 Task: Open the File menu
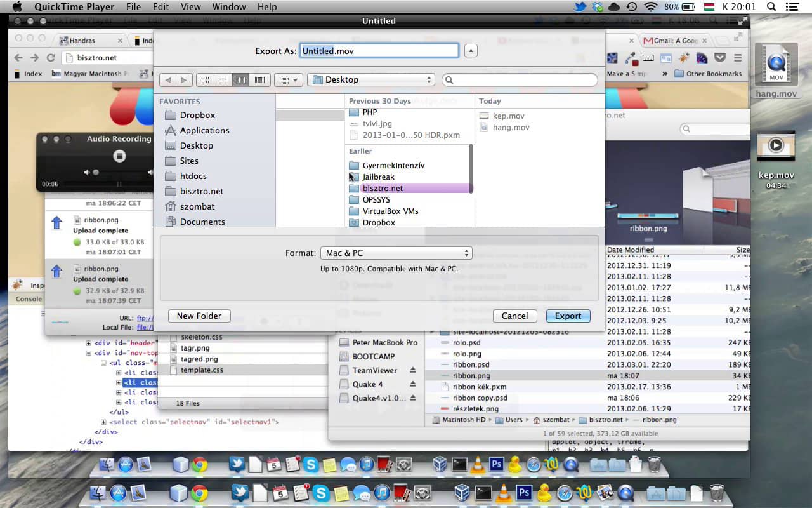(133, 7)
